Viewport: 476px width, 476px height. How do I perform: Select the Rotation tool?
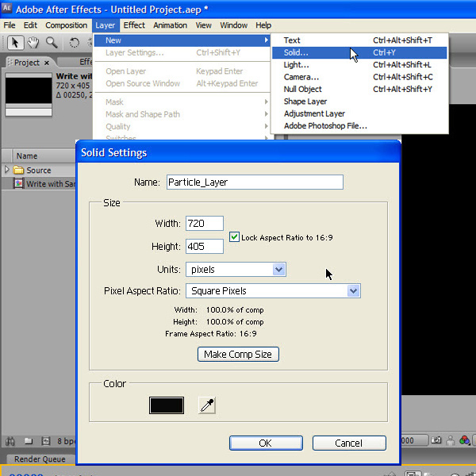click(74, 43)
